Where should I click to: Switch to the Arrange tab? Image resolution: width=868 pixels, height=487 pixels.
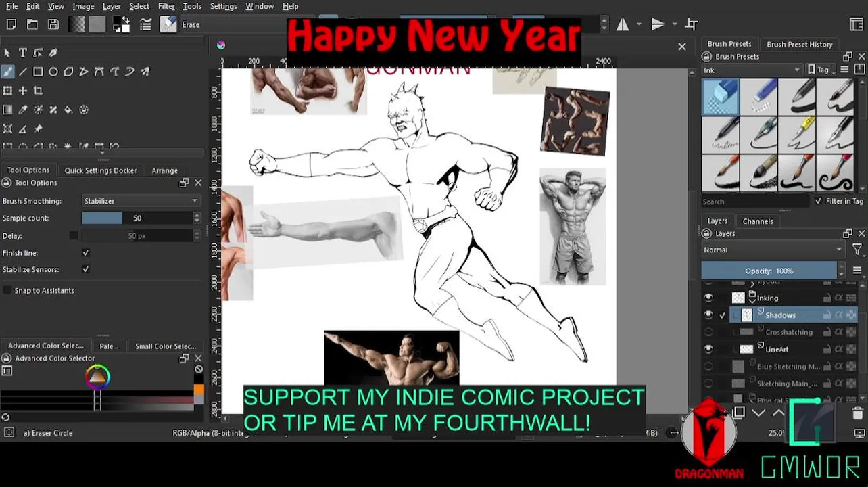coord(164,170)
